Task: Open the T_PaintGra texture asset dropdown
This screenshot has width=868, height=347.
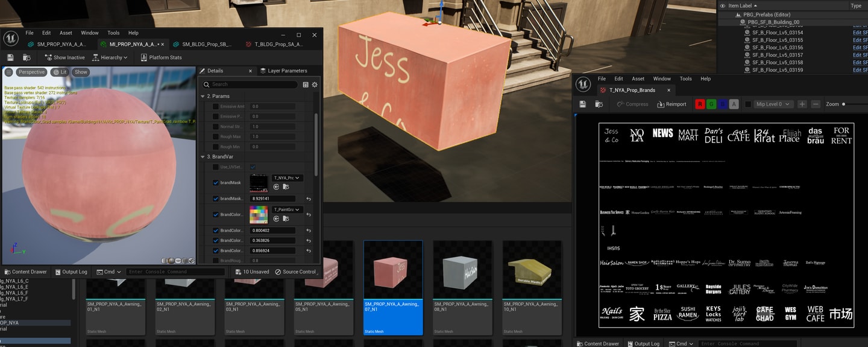Action: 287,209
